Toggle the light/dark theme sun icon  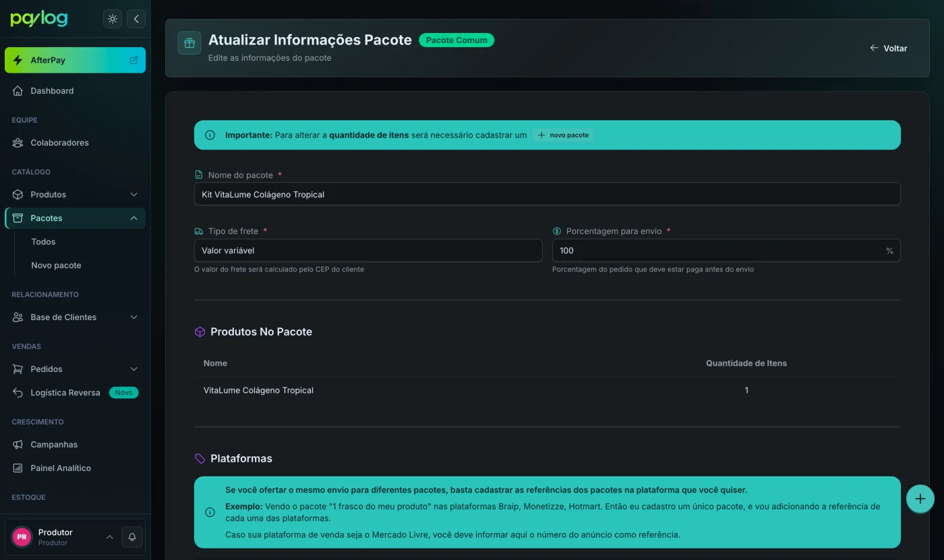tap(113, 19)
